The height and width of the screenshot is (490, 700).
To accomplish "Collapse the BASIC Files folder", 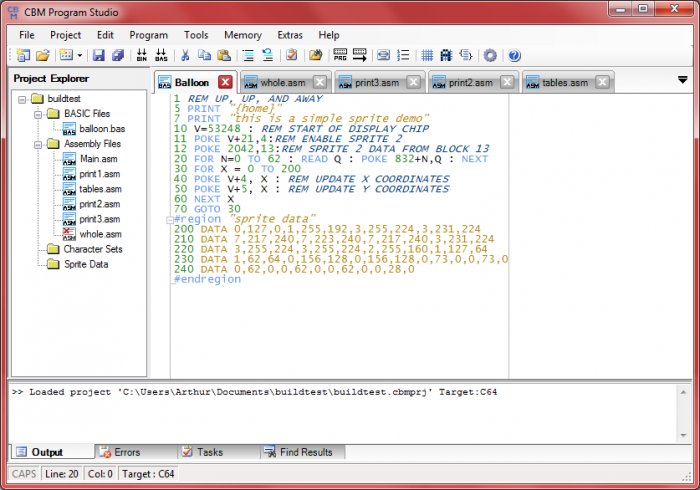I will (38, 114).
